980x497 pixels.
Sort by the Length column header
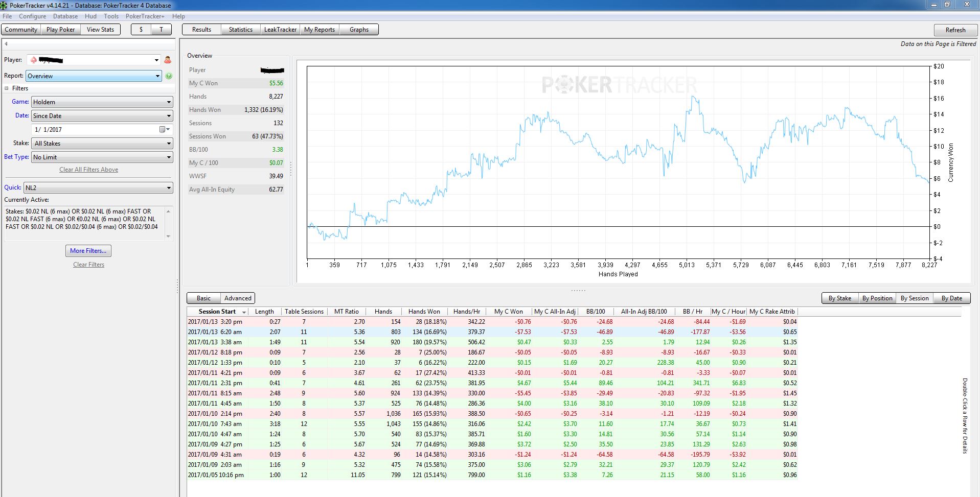coord(264,312)
